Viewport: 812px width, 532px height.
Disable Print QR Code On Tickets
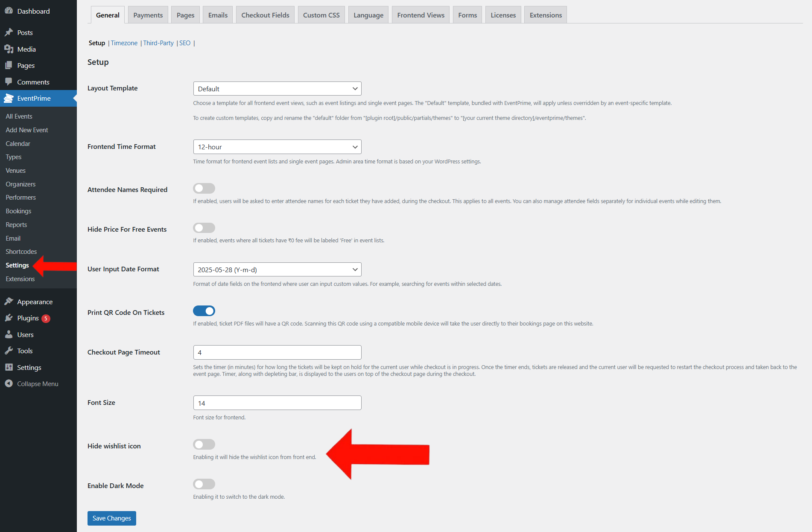click(x=204, y=311)
